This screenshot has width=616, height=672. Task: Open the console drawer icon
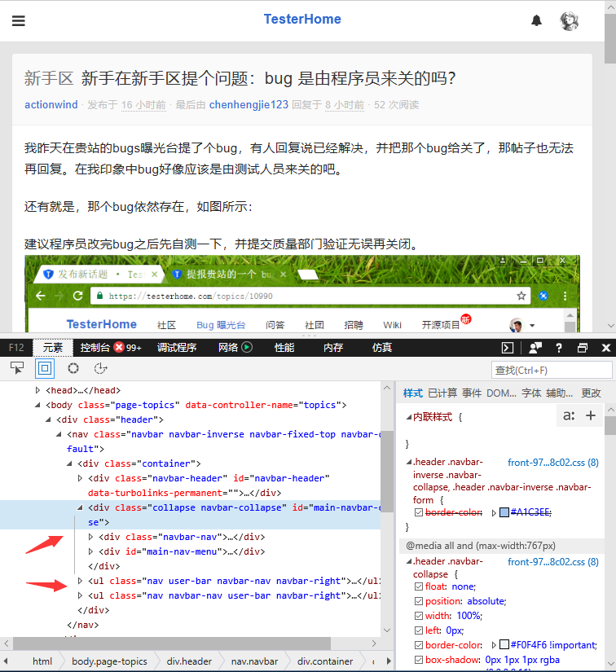point(507,348)
